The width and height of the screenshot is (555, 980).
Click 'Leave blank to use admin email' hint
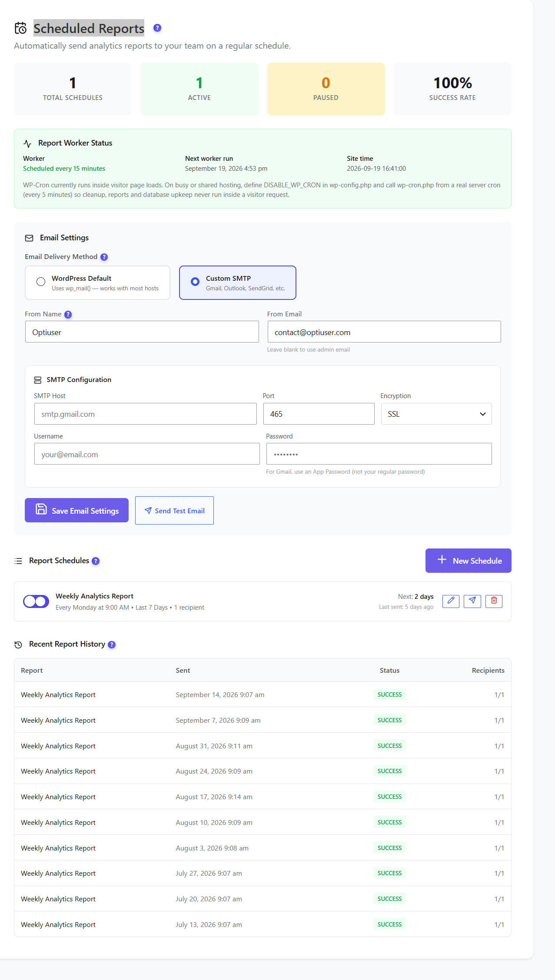(x=308, y=349)
